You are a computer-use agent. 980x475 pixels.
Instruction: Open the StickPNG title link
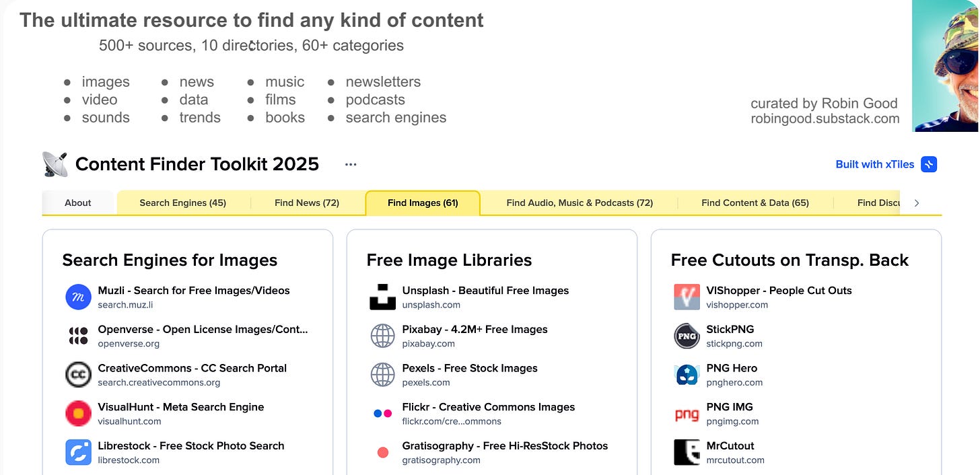[730, 330]
